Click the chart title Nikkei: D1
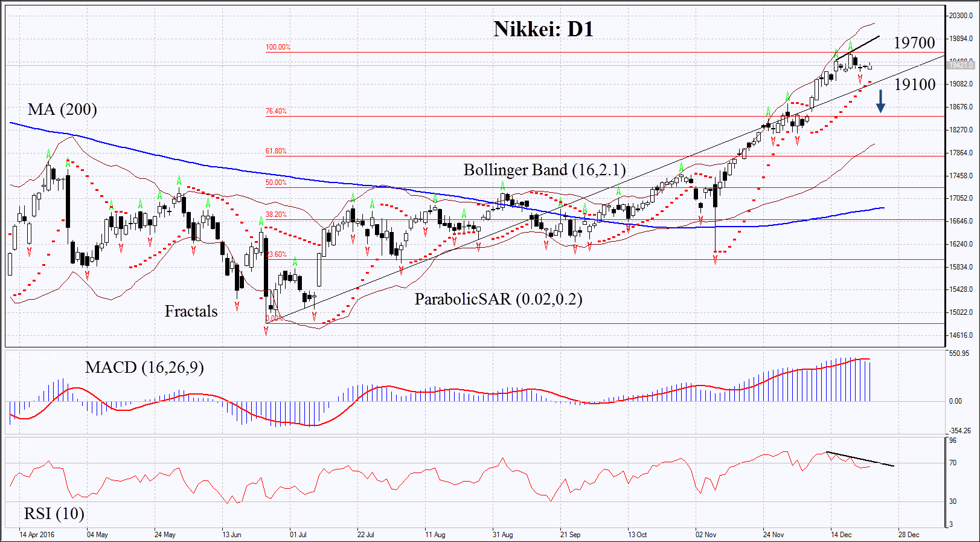Screen dimensions: 980x542 point(543,28)
